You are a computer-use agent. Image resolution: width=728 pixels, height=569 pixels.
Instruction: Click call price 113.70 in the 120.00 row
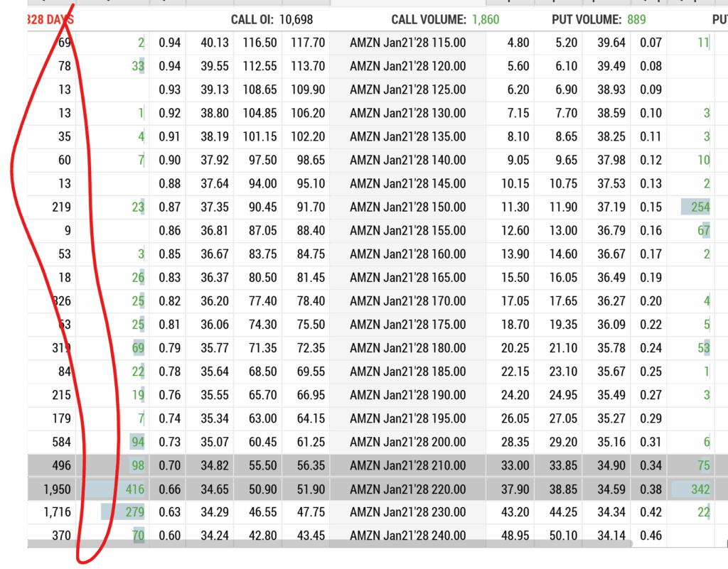308,66
